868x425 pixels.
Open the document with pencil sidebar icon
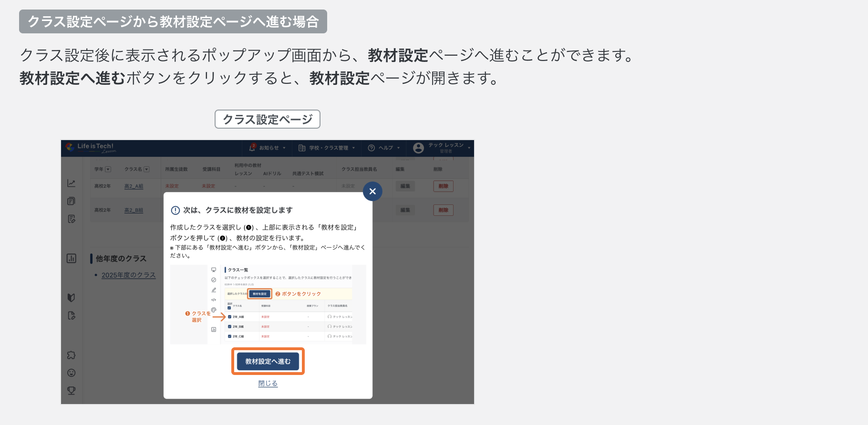pyautogui.click(x=72, y=219)
